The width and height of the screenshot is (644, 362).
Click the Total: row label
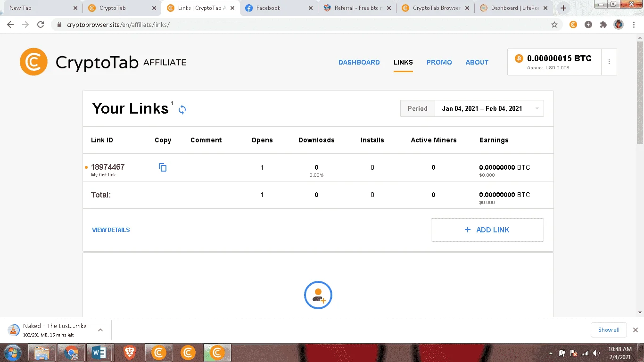(101, 195)
